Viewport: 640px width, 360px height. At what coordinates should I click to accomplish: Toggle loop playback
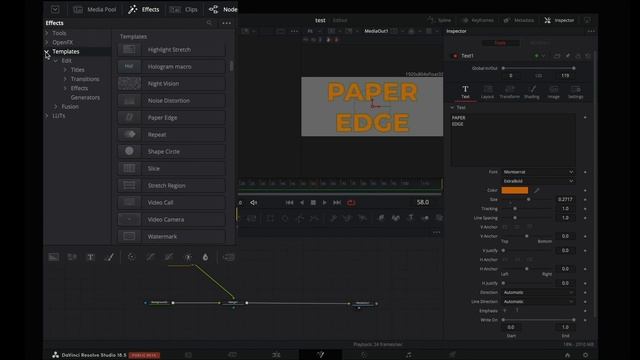coord(351,202)
